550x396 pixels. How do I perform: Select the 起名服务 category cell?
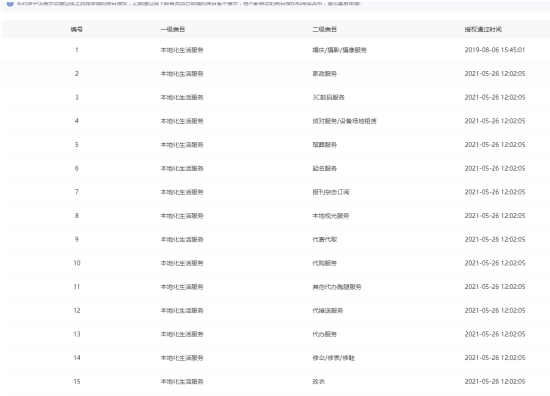(324, 168)
